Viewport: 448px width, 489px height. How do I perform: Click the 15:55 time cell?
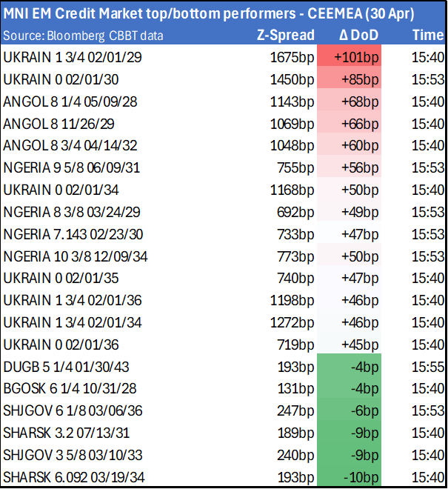(427, 367)
